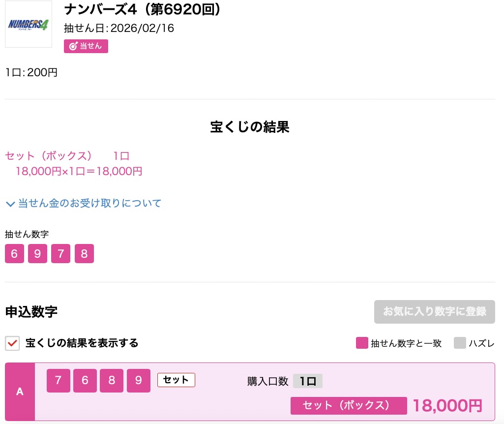Click drawn number tile 7
Viewport: 504px width, 424px height.
[61, 254]
